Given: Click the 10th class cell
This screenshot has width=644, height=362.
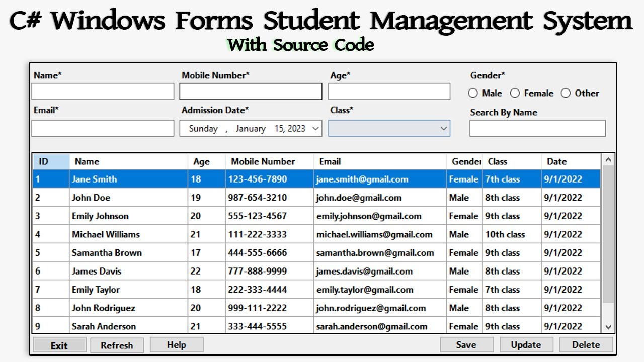Looking at the screenshot, I should 512,234.
